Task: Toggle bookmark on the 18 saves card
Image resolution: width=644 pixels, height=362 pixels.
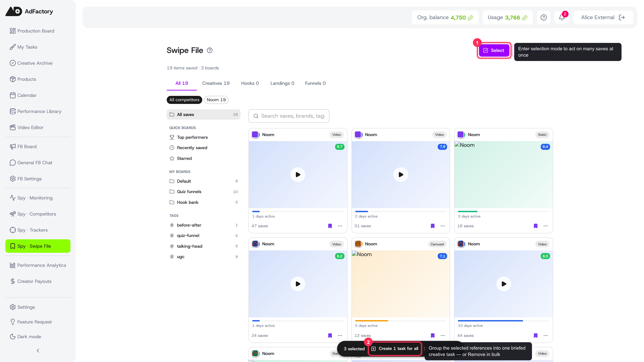Action: pyautogui.click(x=535, y=226)
